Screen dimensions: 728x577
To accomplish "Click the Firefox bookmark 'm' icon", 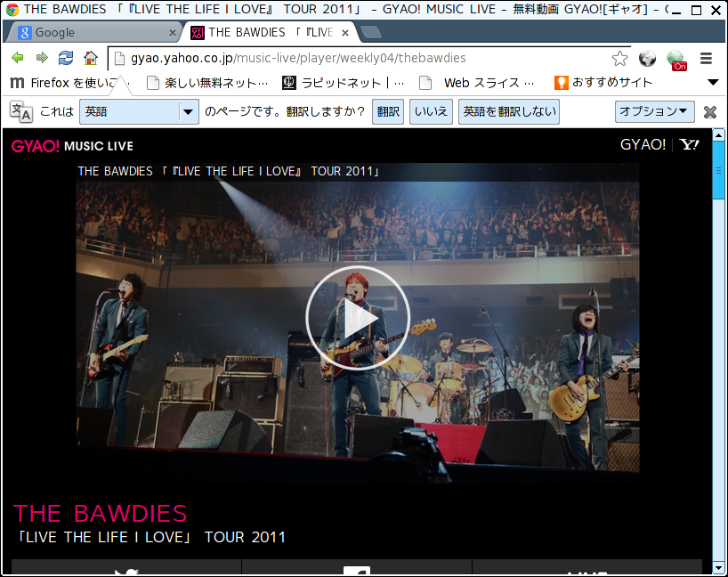I will pos(17,83).
